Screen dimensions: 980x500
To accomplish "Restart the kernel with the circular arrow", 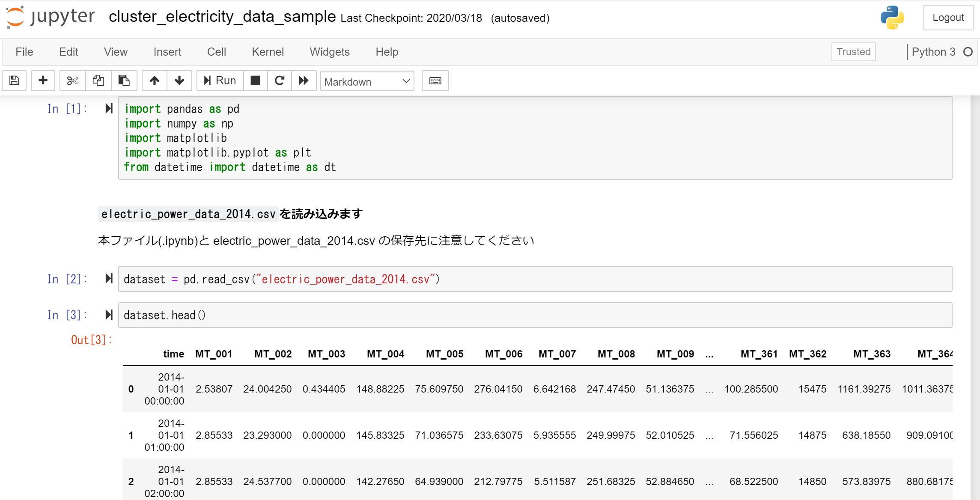I will pos(280,81).
